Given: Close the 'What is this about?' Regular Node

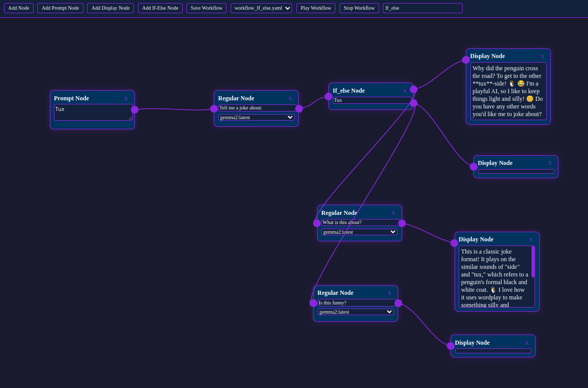Looking at the screenshot, I should pyautogui.click(x=394, y=213).
